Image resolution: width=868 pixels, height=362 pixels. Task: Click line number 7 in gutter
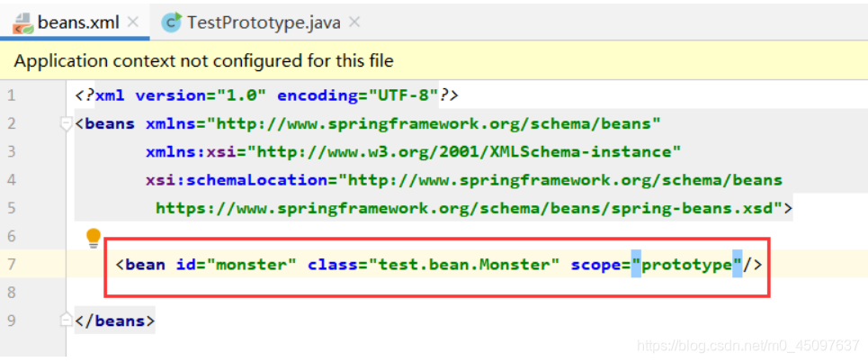coord(12,265)
